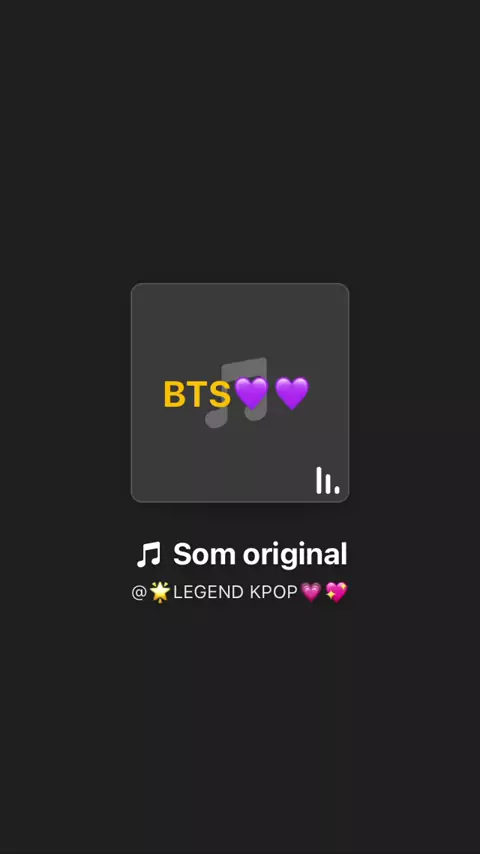Tap the dark background above the cover
Viewport: 480px width, 854px height.
point(240,142)
